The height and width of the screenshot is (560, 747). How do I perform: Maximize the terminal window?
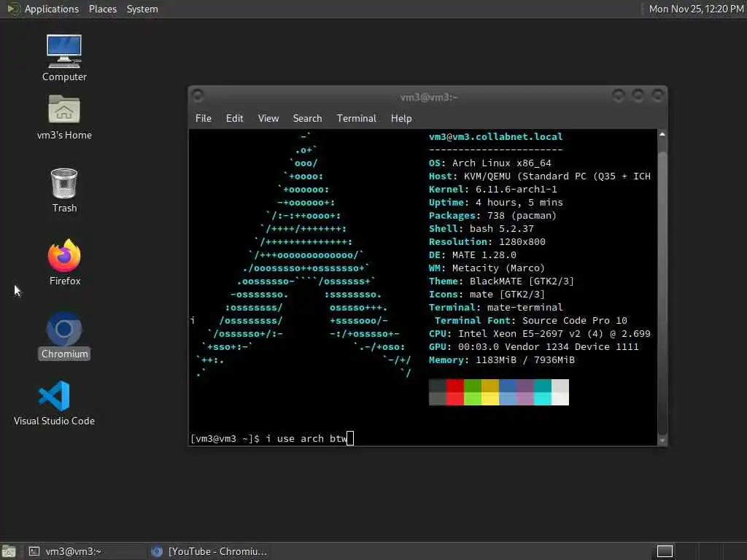pos(638,96)
